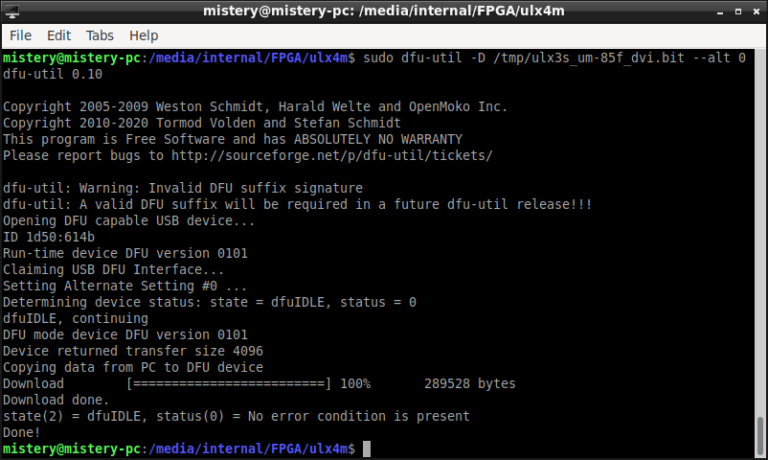Click the "Done!" output line
This screenshot has width=768, height=460.
[23, 432]
